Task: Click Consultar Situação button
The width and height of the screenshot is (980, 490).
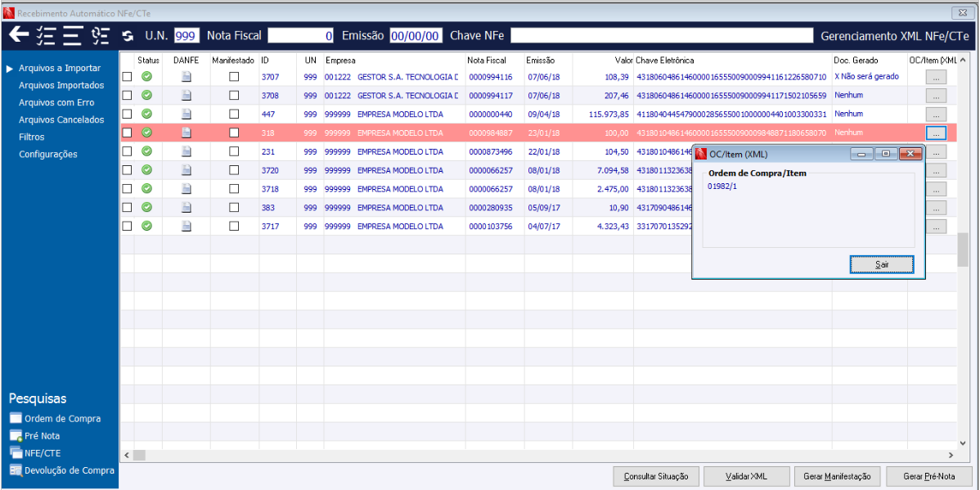Action: (x=656, y=476)
